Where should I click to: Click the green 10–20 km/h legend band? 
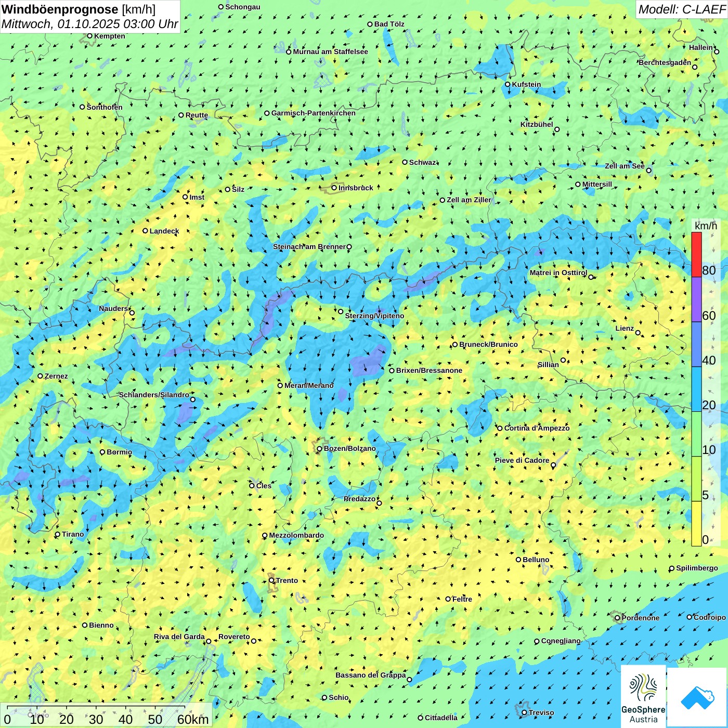[696, 434]
